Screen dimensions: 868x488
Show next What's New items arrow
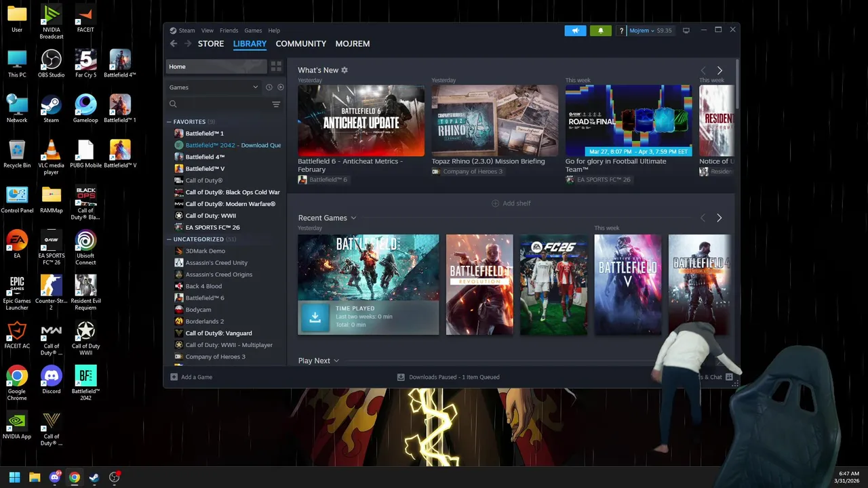click(719, 70)
